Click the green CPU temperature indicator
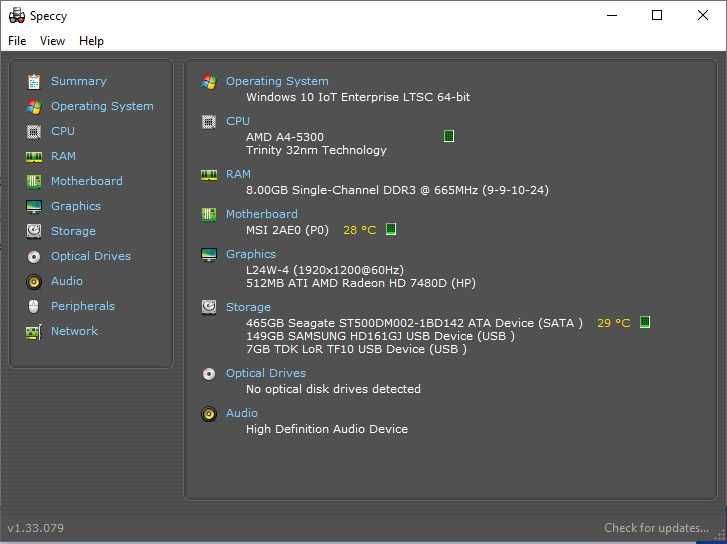Screen dimensions: 727x544 (x=449, y=136)
